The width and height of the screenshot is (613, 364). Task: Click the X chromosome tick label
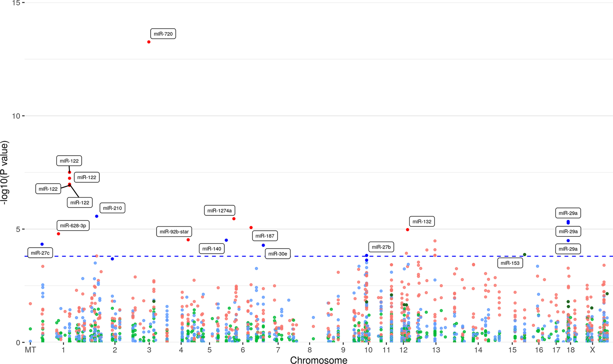[592, 350]
